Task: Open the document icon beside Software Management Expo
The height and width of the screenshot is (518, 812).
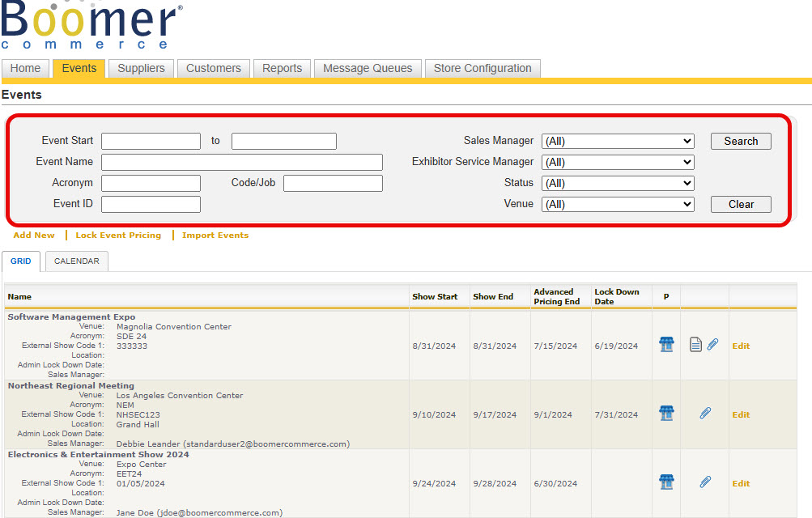Action: (x=695, y=344)
